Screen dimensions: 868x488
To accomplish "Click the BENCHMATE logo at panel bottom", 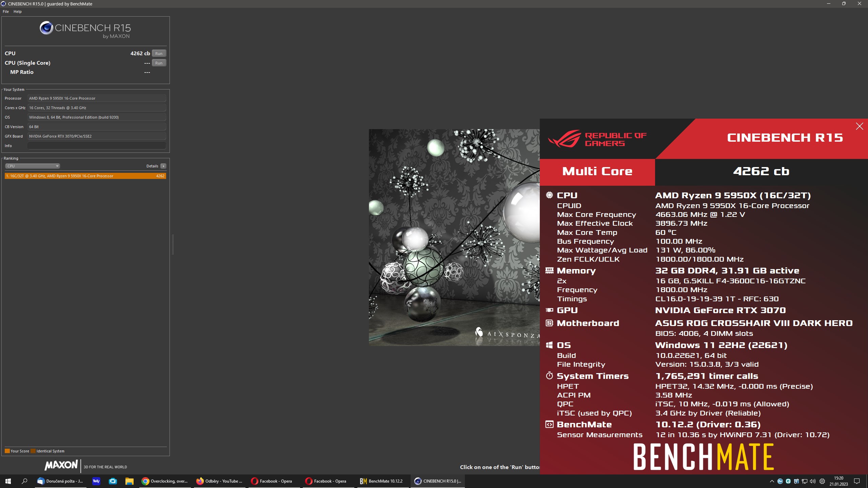I will pyautogui.click(x=704, y=457).
